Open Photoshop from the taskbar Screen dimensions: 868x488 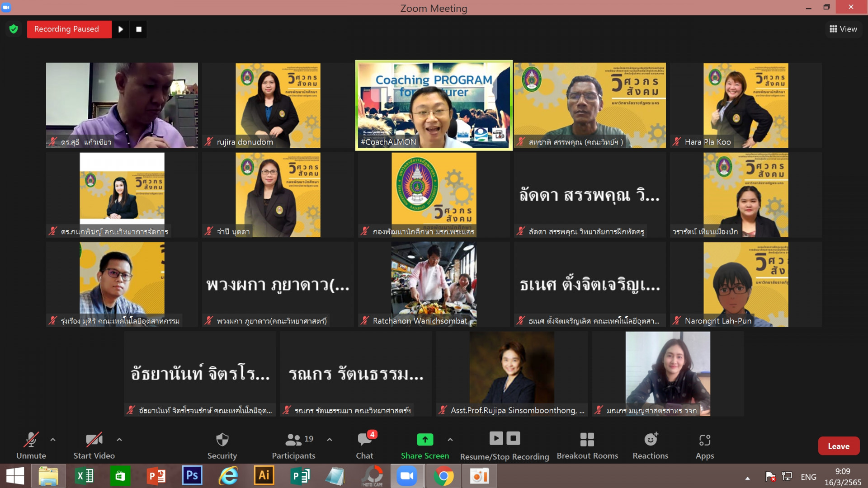click(192, 476)
